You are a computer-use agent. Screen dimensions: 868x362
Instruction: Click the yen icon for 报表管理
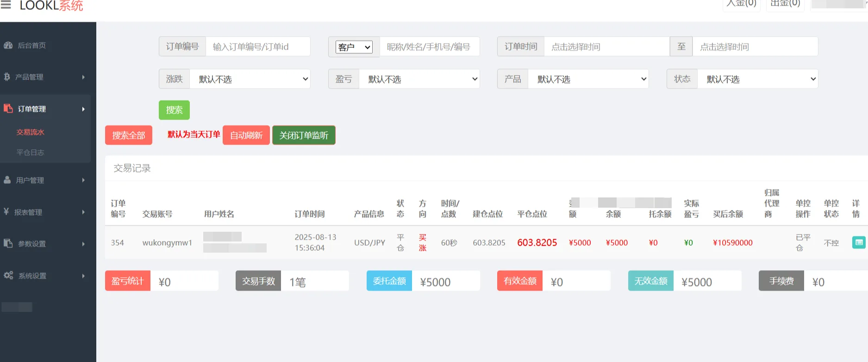[x=6, y=212]
